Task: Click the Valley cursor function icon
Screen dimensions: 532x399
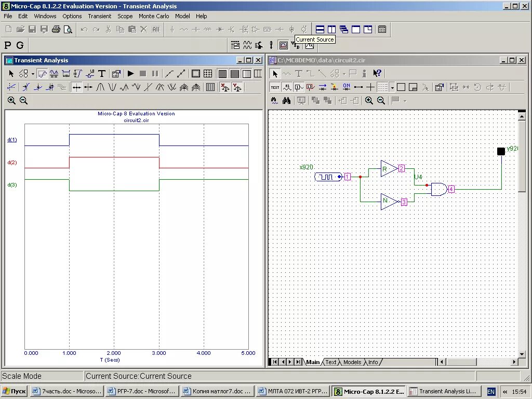Action: [112, 87]
